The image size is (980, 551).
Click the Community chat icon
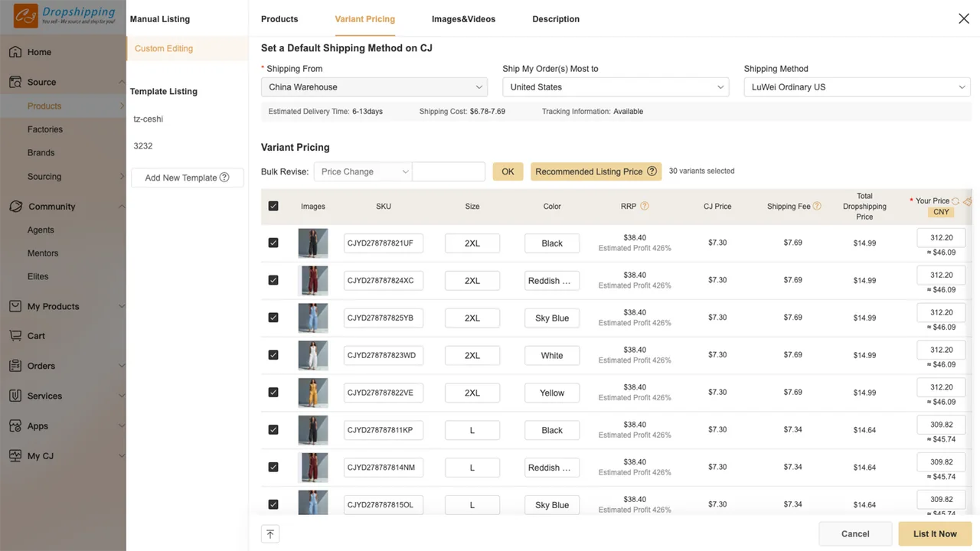coord(15,207)
